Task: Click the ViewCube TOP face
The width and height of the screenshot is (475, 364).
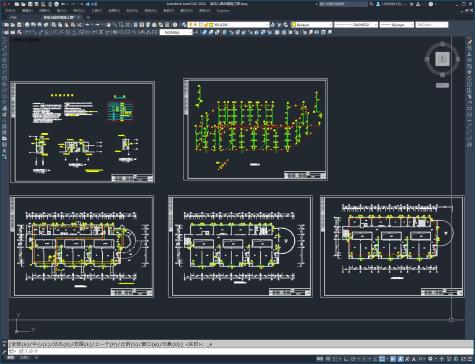Action: coord(442,59)
